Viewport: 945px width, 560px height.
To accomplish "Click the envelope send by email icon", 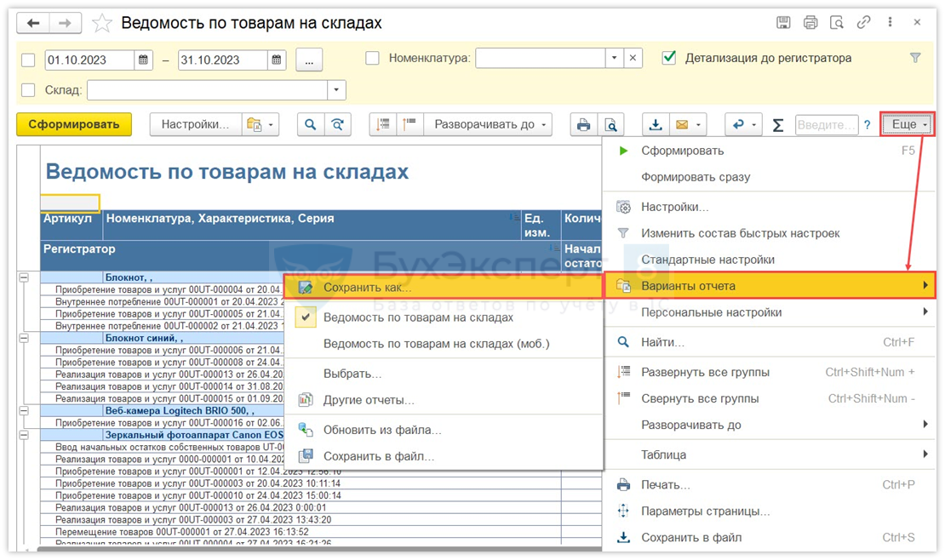I will click(682, 124).
